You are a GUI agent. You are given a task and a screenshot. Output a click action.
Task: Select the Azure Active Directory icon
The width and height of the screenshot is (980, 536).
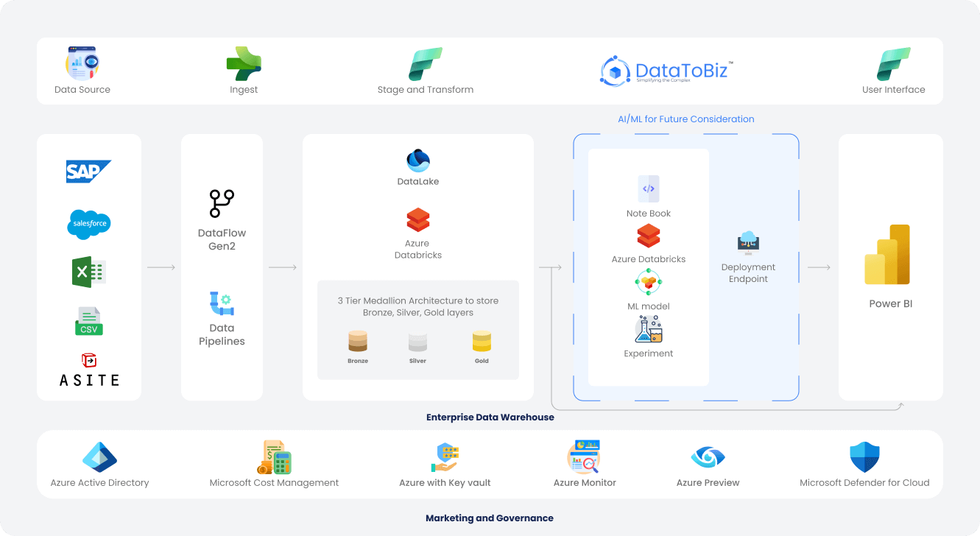99,456
